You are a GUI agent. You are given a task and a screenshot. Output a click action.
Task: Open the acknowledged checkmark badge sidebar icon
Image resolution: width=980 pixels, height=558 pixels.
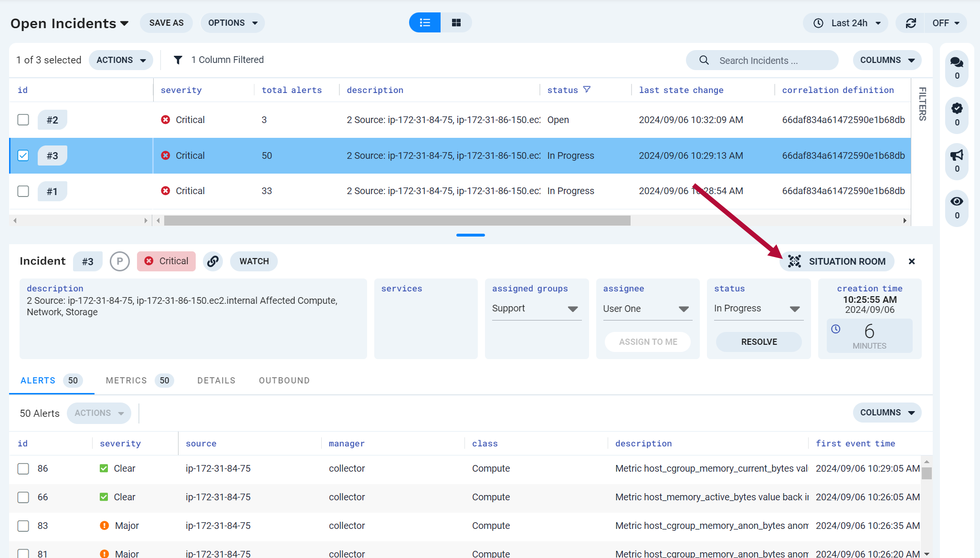click(x=957, y=114)
